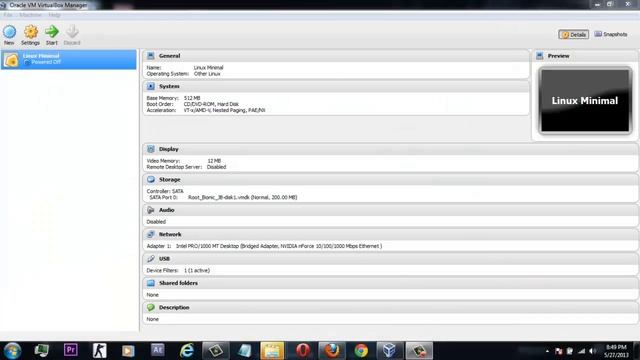640x360 pixels.
Task: Click the volume speaker tray icon
Action: click(x=592, y=351)
